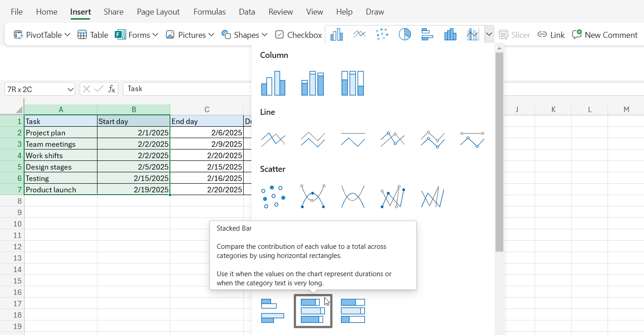Screen dimensions: 644x335
Task: Insert a Table
Action: (92, 34)
